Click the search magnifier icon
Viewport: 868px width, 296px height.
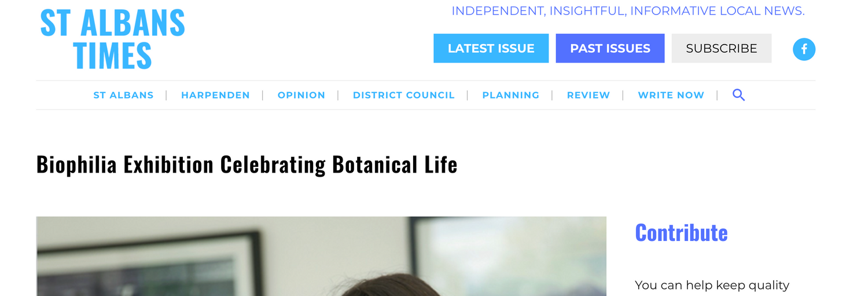point(738,95)
